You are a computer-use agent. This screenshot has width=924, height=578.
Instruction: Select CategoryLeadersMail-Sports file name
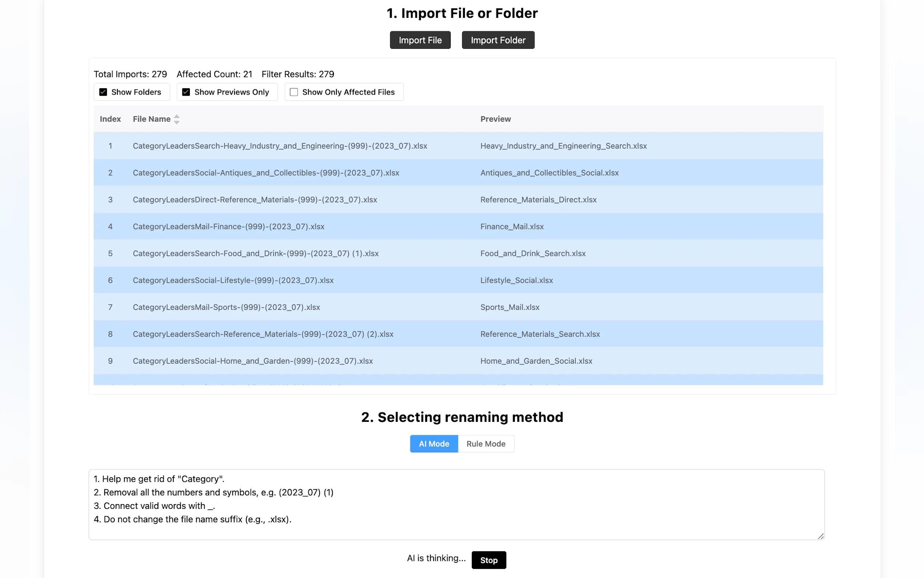pos(226,307)
